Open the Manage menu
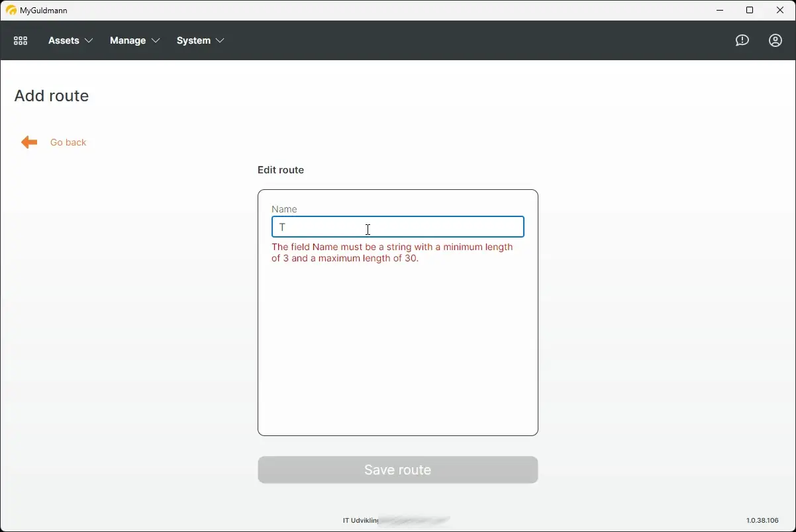 [x=127, y=40]
